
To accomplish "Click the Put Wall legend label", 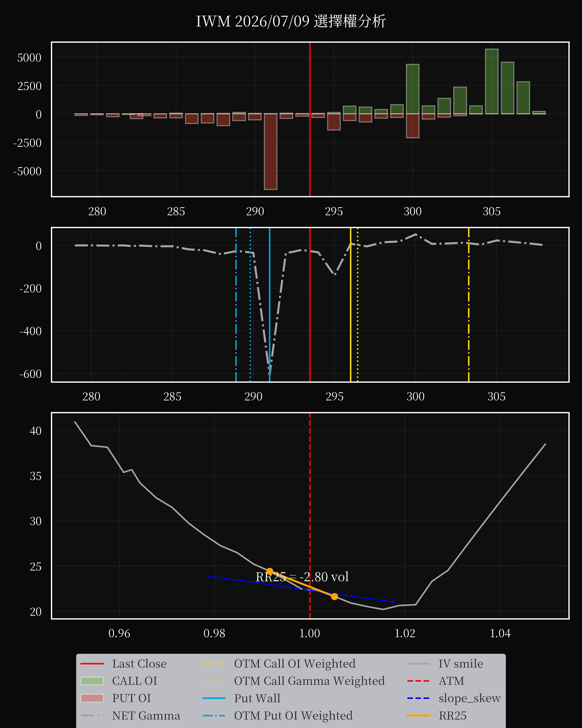I will point(258,698).
